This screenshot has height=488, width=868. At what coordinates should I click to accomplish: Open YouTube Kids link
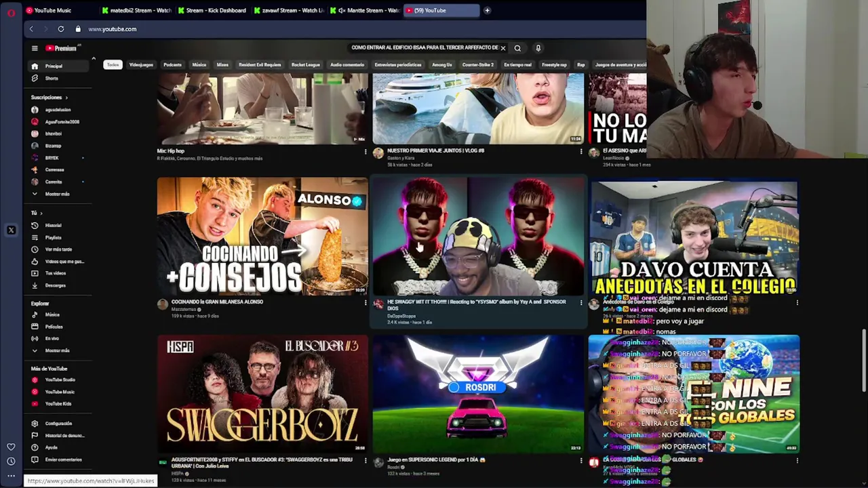click(x=60, y=404)
